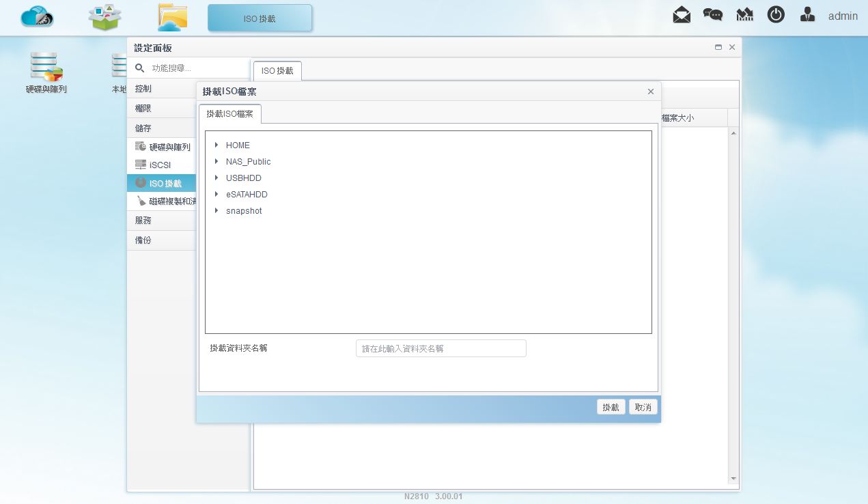Expand the NAS_Public folder arrow

(216, 161)
